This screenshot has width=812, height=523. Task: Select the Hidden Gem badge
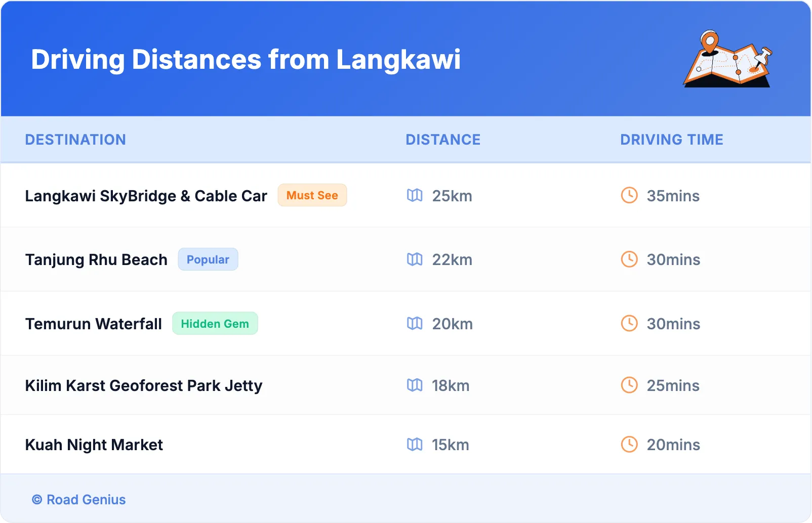(x=215, y=324)
